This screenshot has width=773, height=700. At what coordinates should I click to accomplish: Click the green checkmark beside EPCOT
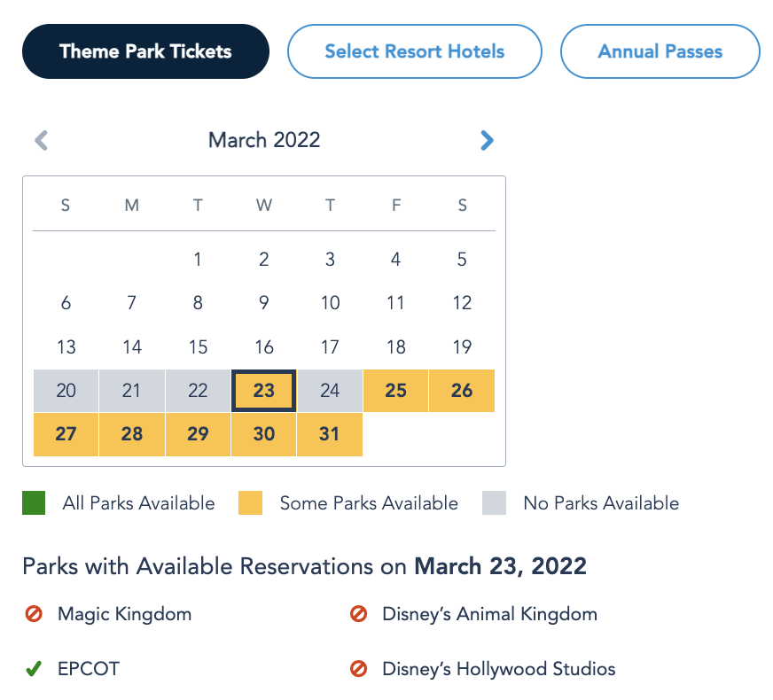(34, 669)
